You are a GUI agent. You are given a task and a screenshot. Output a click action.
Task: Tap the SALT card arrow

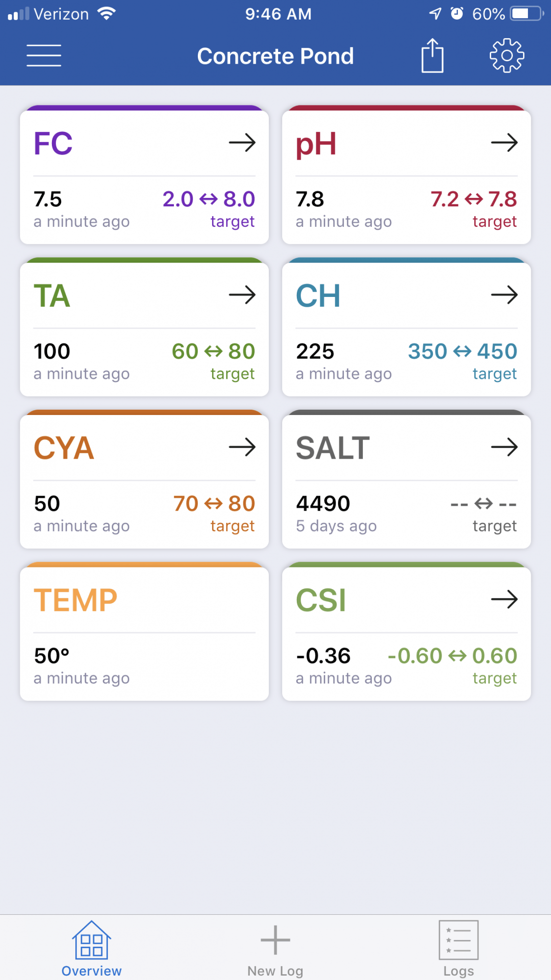click(504, 447)
